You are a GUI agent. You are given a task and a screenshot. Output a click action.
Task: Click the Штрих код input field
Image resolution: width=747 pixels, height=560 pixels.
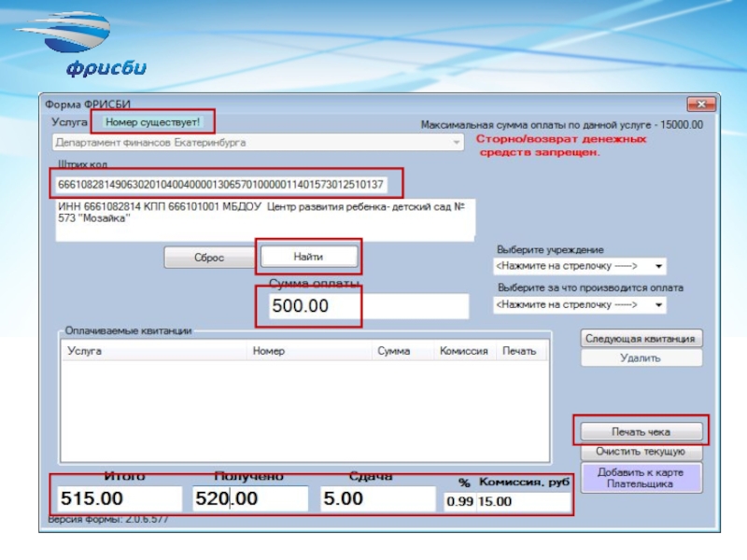coord(221,184)
